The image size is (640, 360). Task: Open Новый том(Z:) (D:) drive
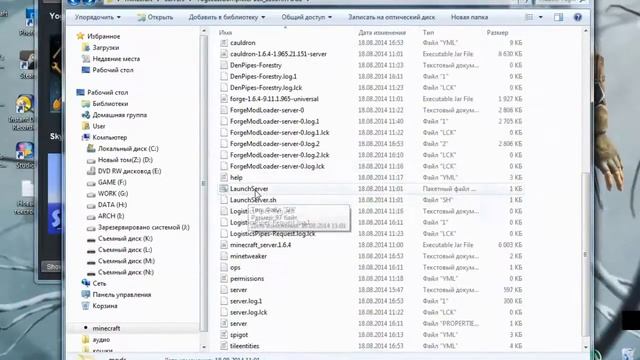pos(125,160)
